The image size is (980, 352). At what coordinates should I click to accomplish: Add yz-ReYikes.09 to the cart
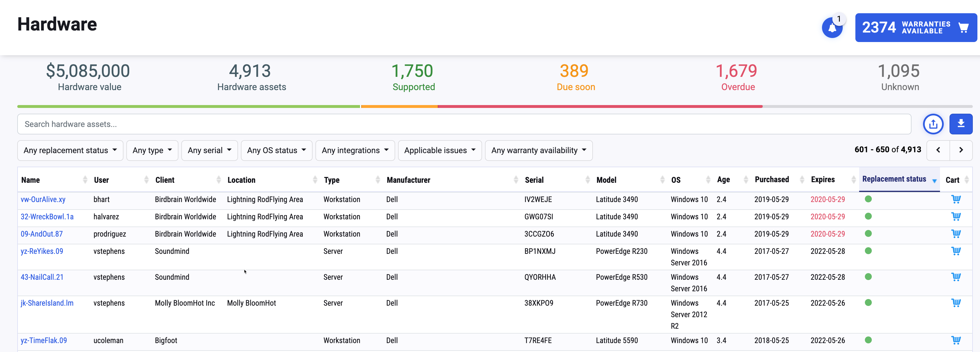click(956, 251)
